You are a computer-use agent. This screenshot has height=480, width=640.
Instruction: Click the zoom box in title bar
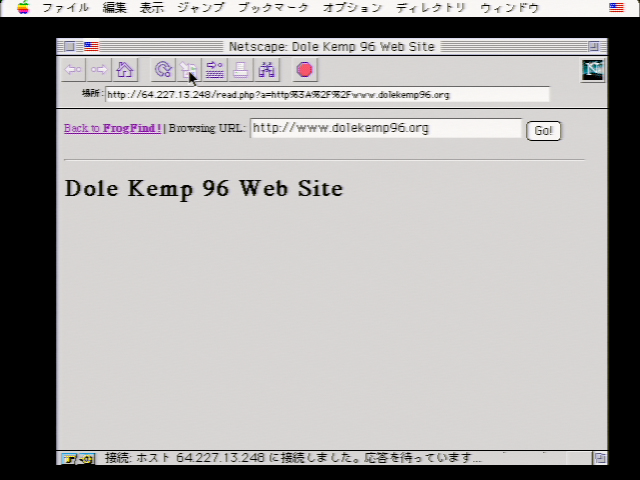click(594, 47)
